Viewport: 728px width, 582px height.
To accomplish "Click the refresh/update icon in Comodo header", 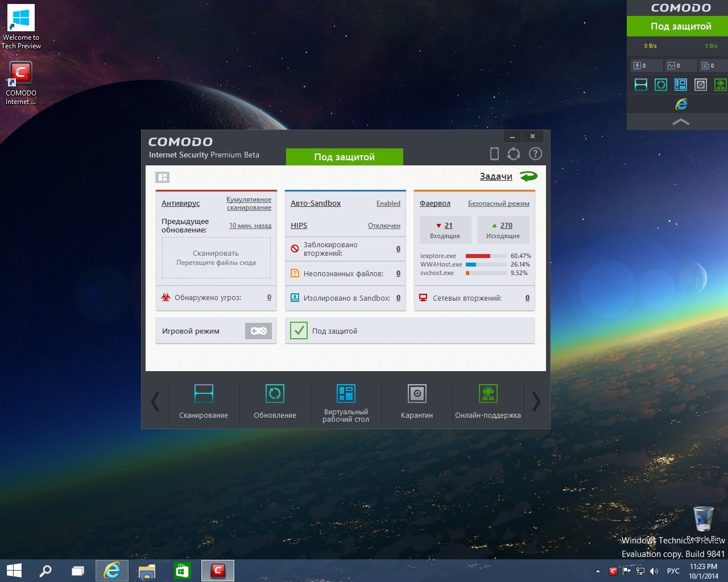I will click(514, 153).
